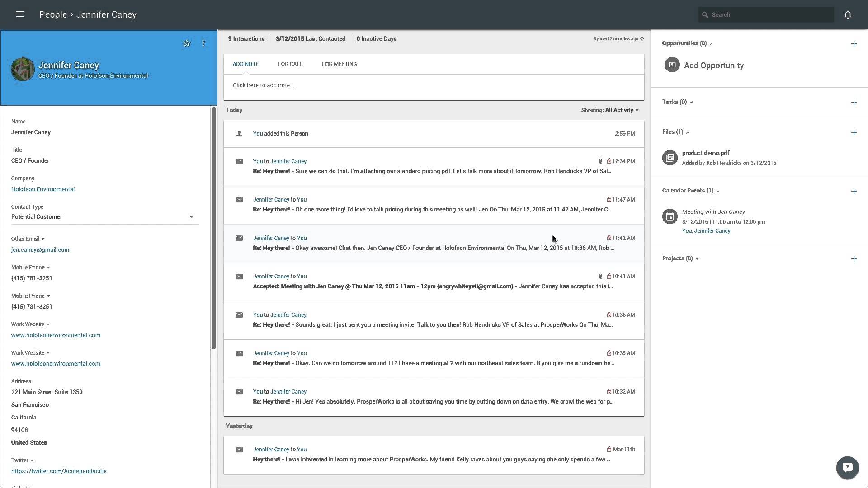Image resolution: width=868 pixels, height=488 pixels.
Task: Open the 10:35 AM email from Jennifer Caney
Action: point(434,359)
